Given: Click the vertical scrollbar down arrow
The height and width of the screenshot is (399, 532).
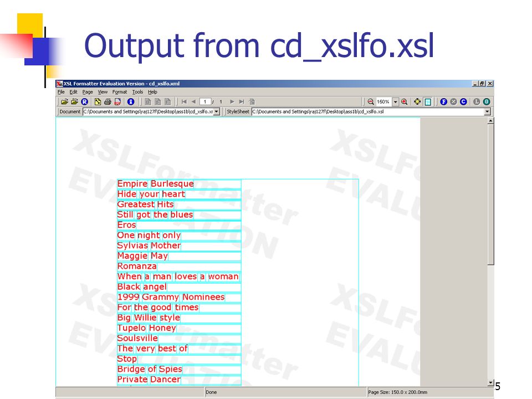Looking at the screenshot, I should point(490,382).
